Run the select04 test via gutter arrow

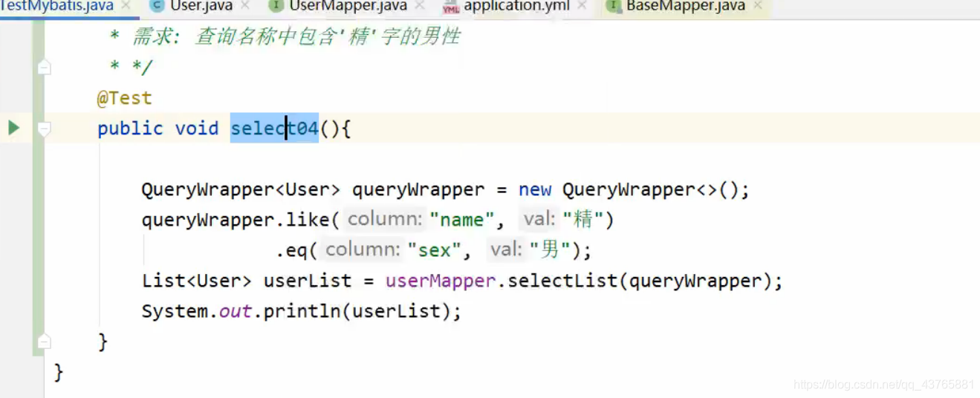pos(13,128)
